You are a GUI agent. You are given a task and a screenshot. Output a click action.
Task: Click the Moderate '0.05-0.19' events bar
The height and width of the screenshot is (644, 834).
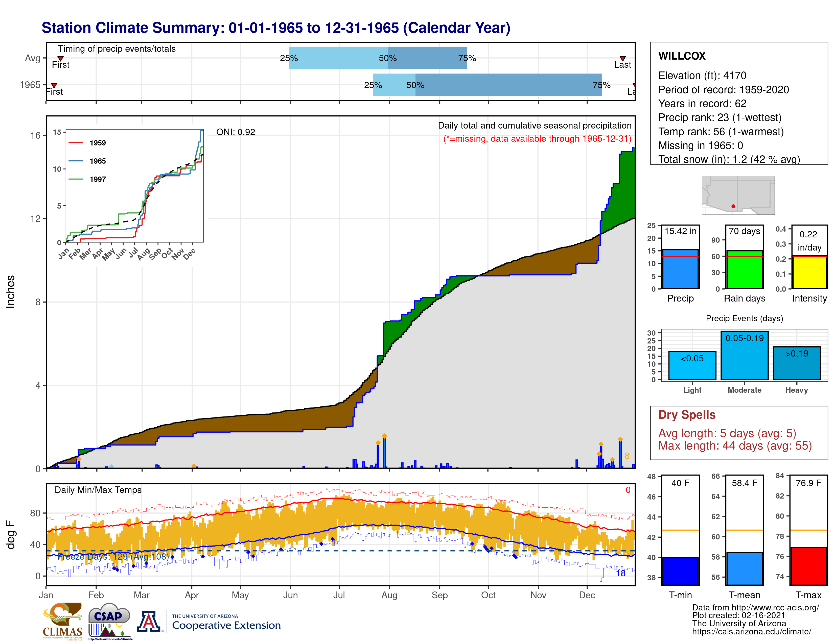coord(744,356)
